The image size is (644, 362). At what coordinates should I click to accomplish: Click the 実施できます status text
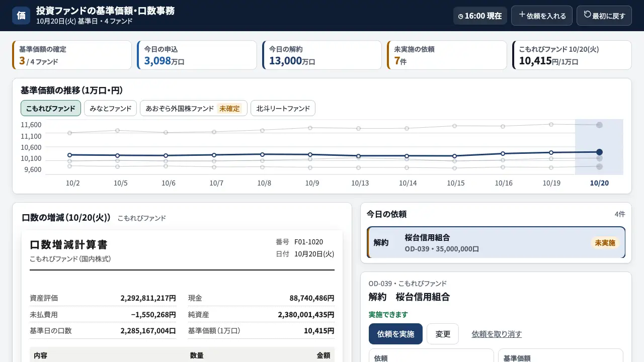pyautogui.click(x=388, y=314)
